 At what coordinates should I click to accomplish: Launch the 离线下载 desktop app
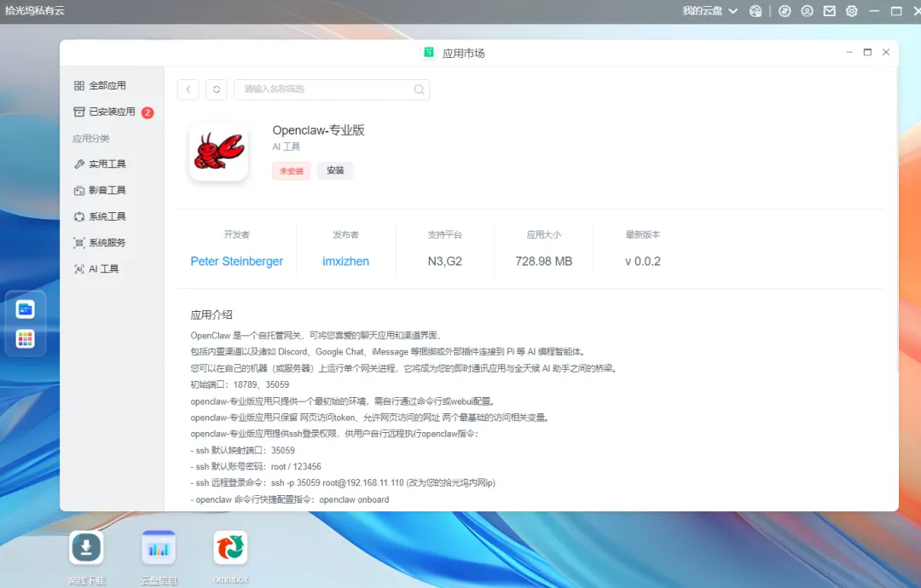tap(86, 548)
